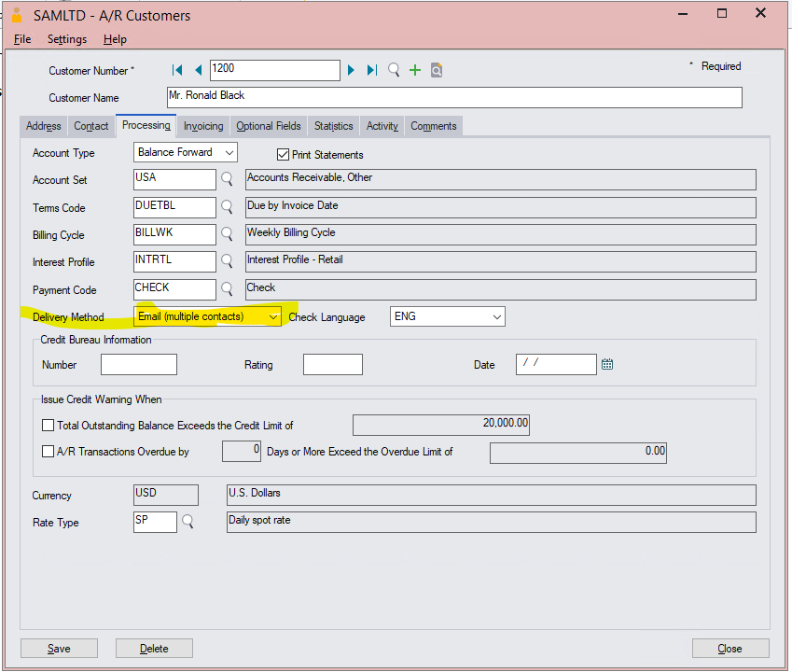This screenshot has width=792, height=672.
Task: Click the 'Weekly Billing Cycle' description
Action: click(501, 234)
